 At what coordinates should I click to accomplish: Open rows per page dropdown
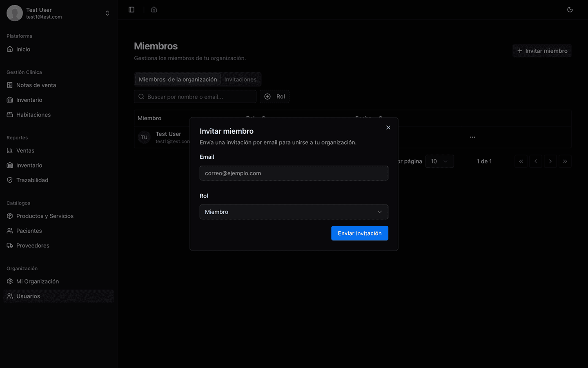click(x=439, y=161)
